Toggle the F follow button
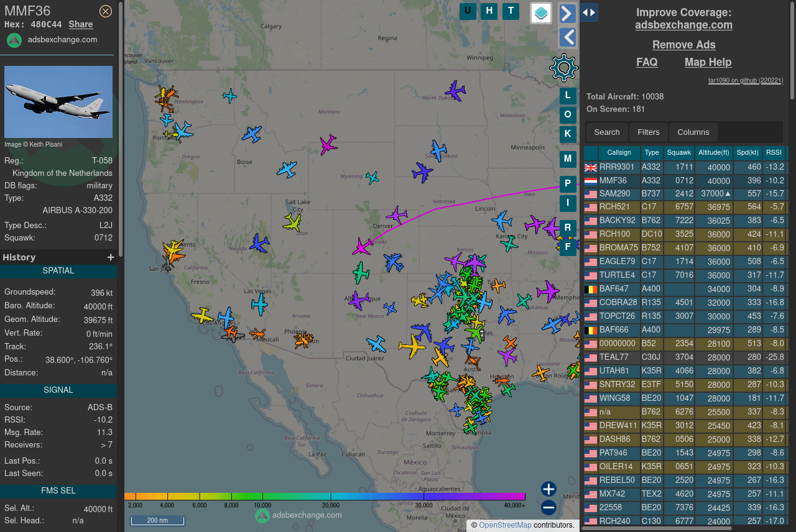This screenshot has width=796, height=532. 567,247
